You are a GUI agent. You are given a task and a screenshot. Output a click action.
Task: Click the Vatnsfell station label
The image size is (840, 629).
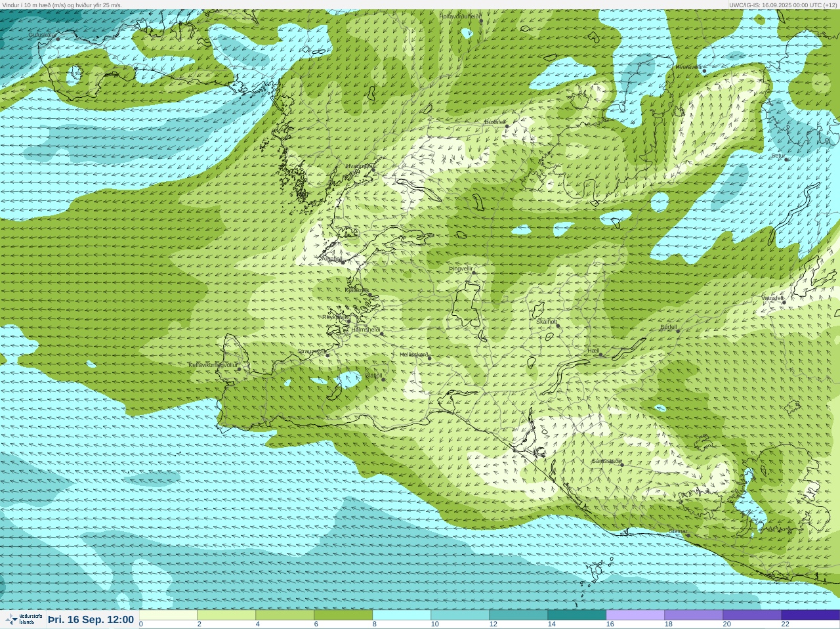(772, 298)
